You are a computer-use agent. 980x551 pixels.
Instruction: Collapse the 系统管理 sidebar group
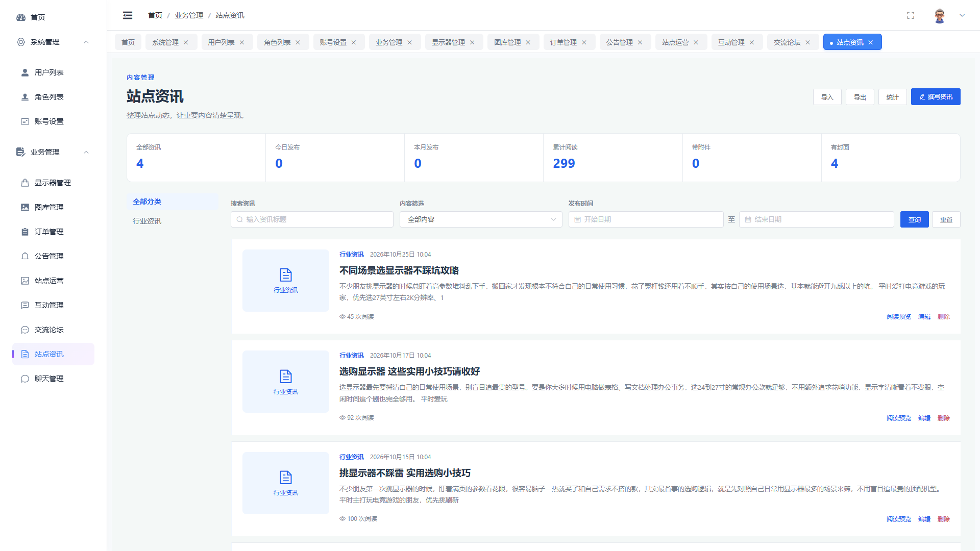(x=53, y=42)
